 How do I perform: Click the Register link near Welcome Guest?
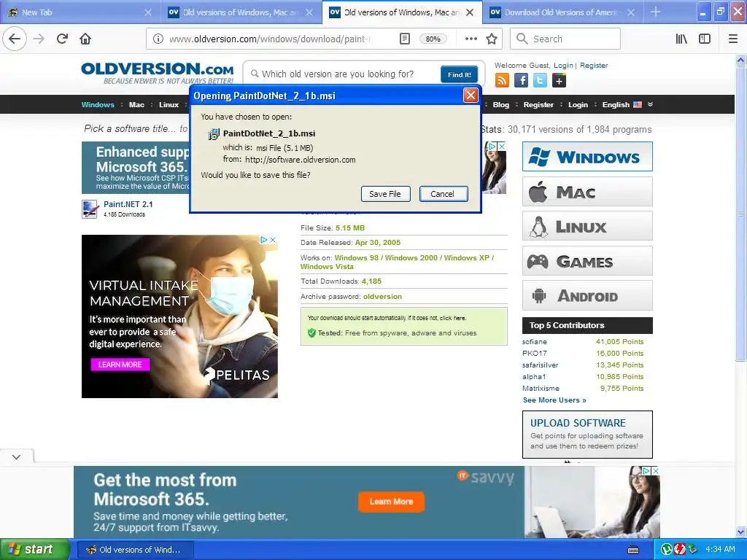point(594,65)
